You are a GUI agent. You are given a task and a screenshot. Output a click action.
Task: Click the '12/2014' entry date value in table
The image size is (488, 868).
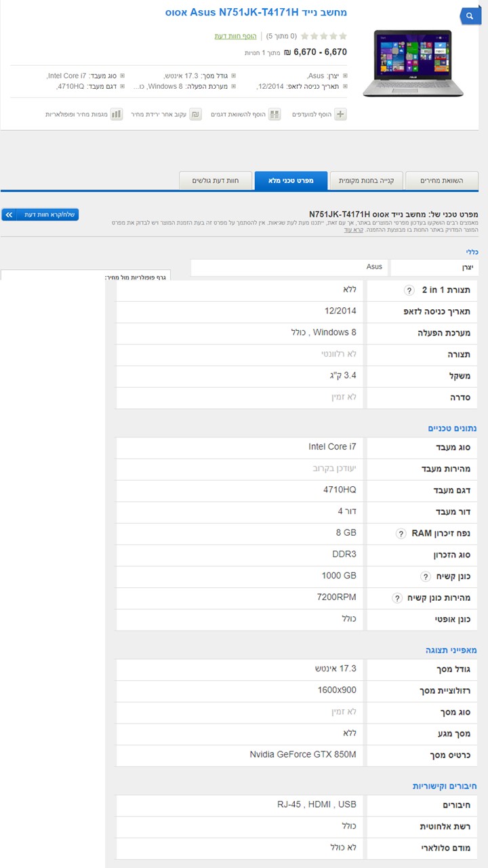pos(340,311)
